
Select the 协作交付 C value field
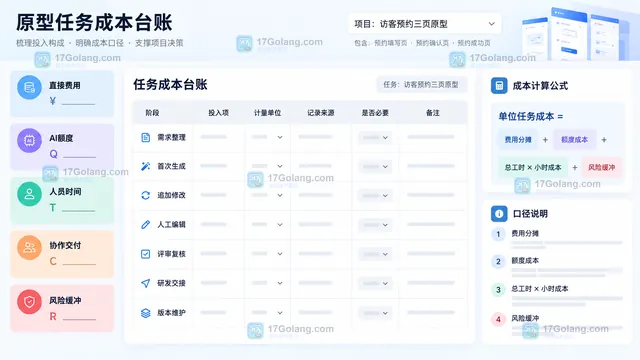pos(79,261)
